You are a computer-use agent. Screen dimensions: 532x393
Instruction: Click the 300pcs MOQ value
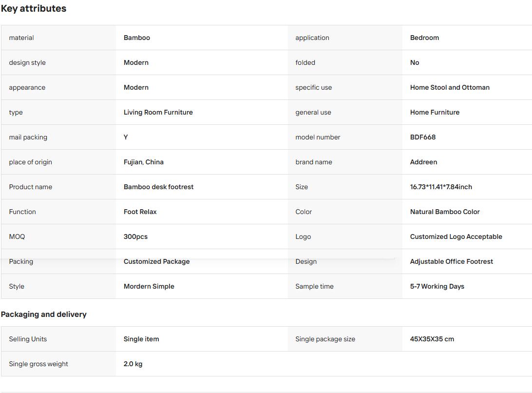pyautogui.click(x=135, y=237)
